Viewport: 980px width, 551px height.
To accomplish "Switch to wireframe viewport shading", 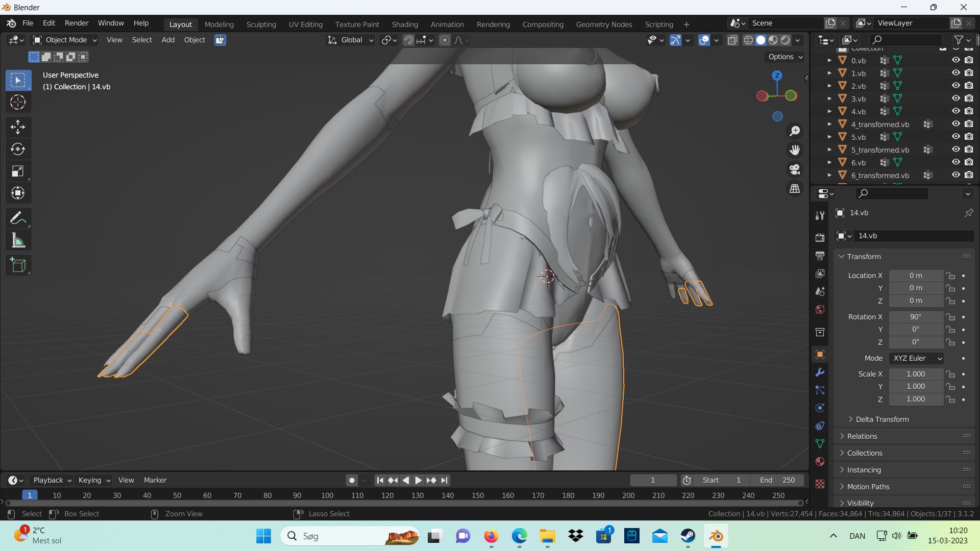I will pos(748,40).
